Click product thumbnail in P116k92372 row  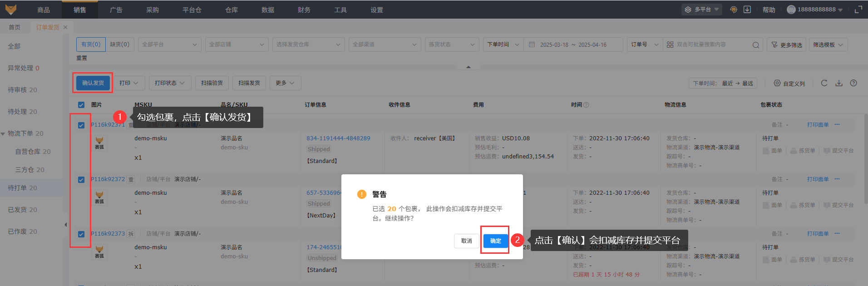tap(99, 197)
